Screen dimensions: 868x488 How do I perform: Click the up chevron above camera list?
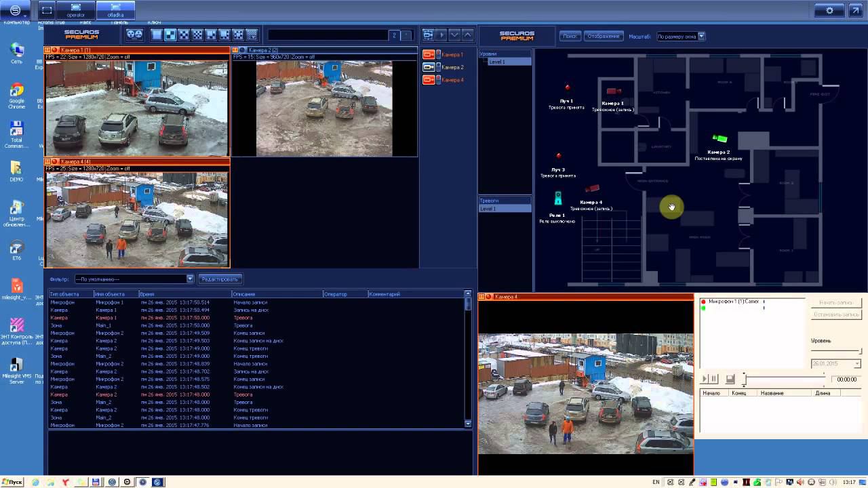coord(467,35)
